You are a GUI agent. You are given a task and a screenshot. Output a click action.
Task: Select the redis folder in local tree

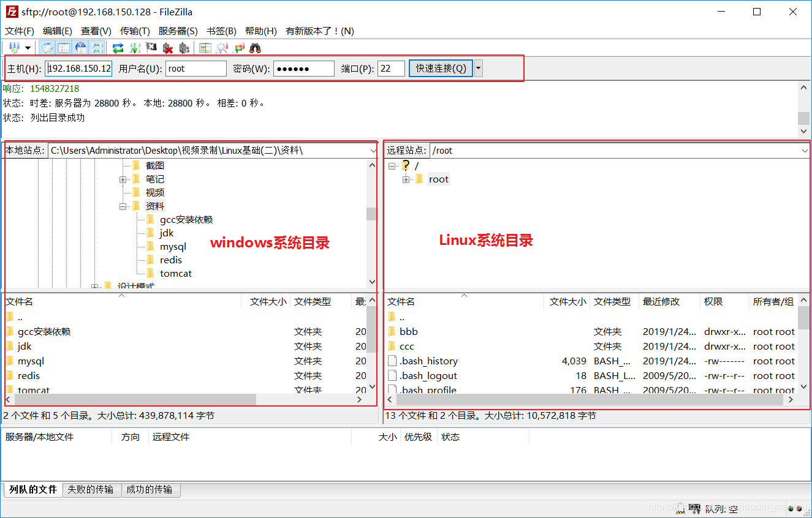171,260
